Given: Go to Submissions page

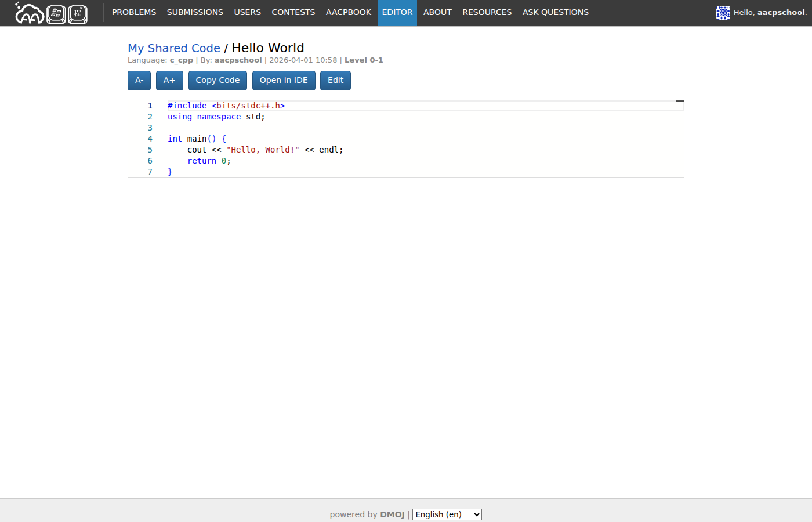Looking at the screenshot, I should [x=195, y=13].
